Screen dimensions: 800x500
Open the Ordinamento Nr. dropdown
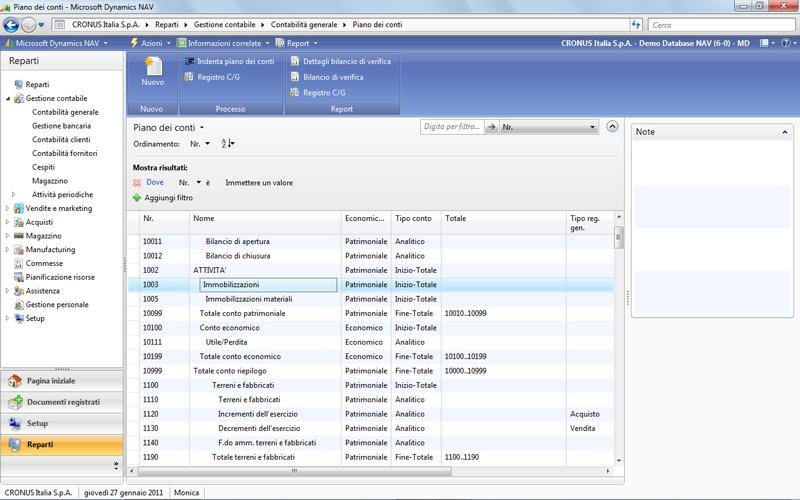click(200, 144)
